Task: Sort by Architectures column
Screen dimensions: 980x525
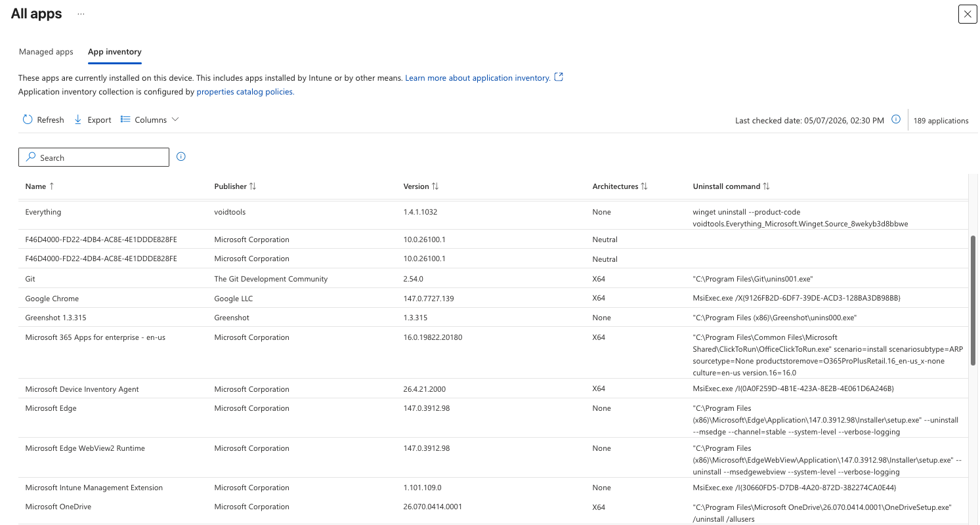Action: pyautogui.click(x=620, y=186)
